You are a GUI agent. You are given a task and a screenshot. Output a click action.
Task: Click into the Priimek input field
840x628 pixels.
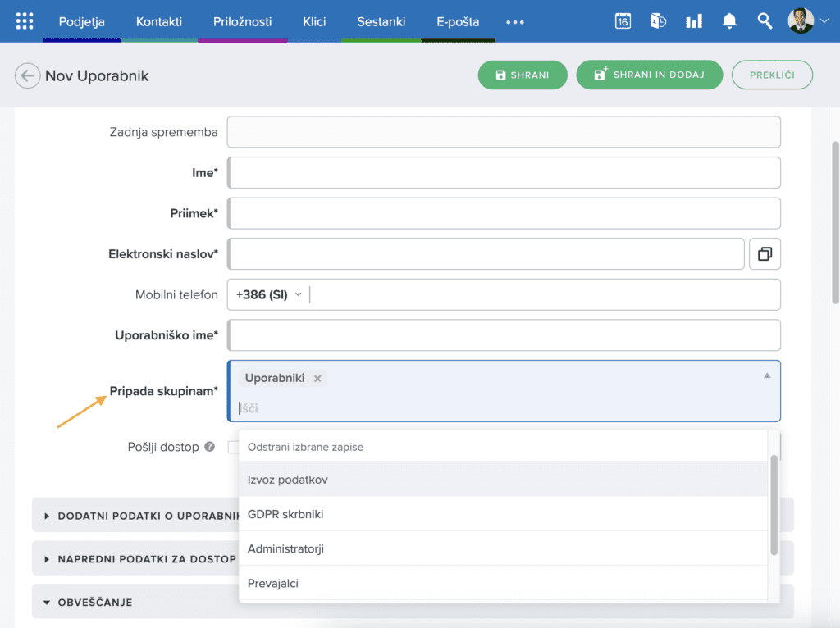[504, 213]
